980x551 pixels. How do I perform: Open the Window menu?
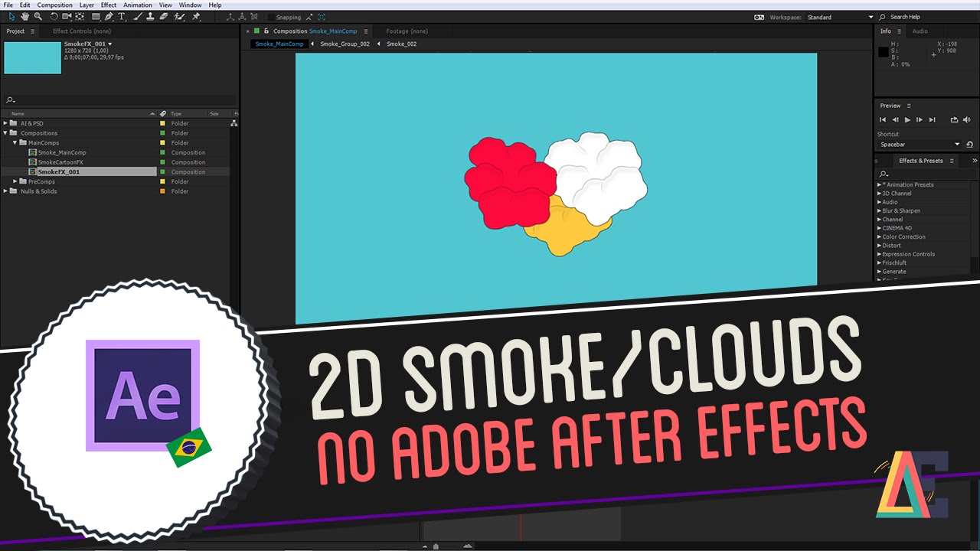191,5
